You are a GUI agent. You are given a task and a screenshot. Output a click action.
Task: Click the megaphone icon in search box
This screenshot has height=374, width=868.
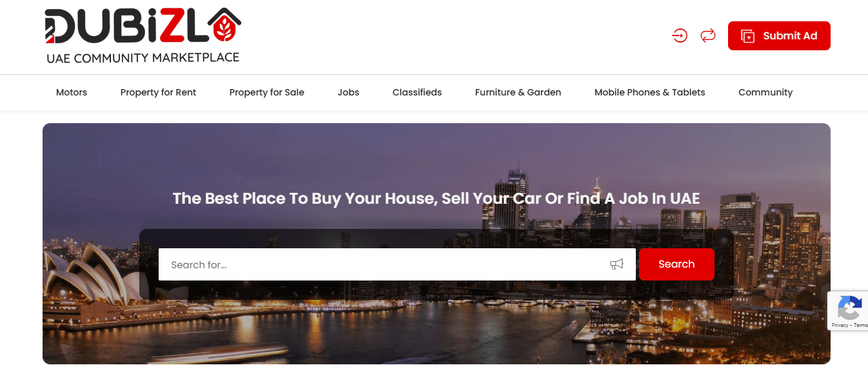point(617,264)
